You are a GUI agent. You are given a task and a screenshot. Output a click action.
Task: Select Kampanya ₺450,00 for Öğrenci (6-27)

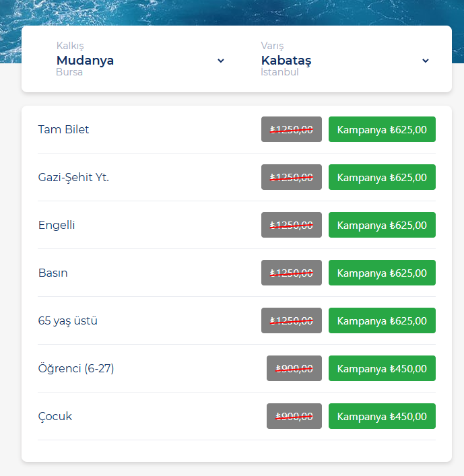coord(382,368)
